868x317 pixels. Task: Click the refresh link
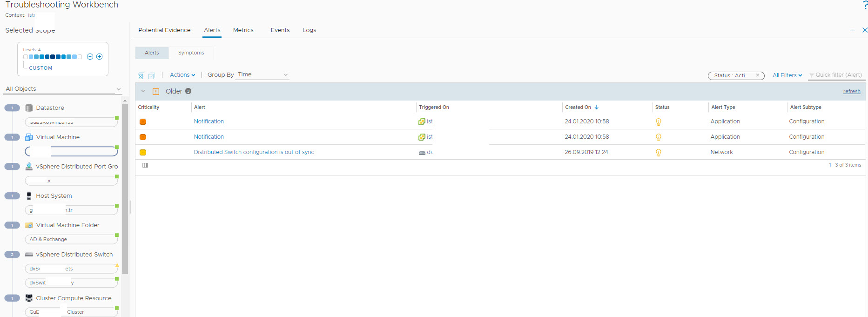(851, 92)
